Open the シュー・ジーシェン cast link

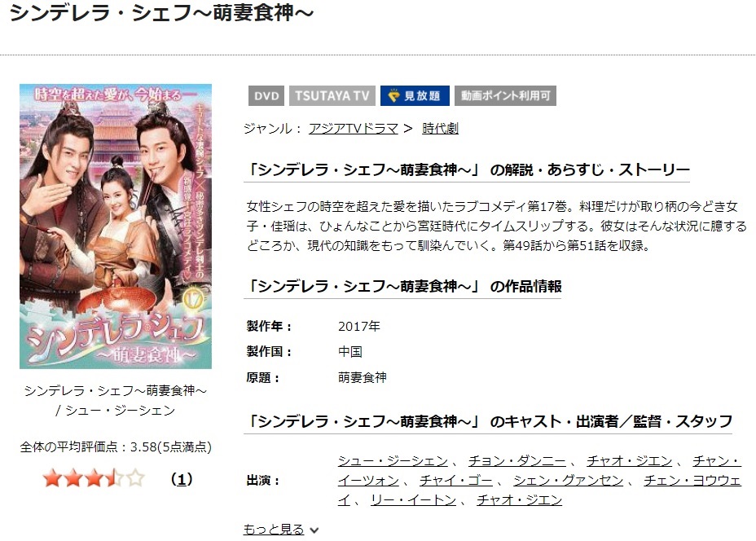(x=393, y=461)
